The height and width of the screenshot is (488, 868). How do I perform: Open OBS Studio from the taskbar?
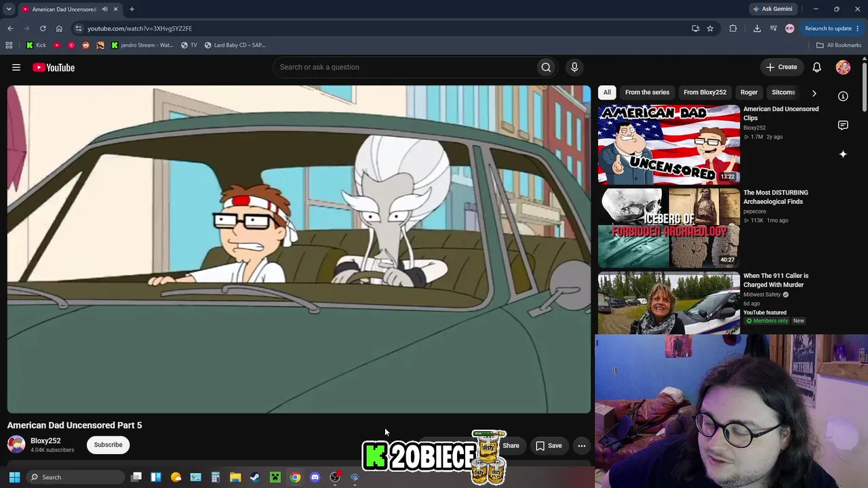[x=335, y=477]
